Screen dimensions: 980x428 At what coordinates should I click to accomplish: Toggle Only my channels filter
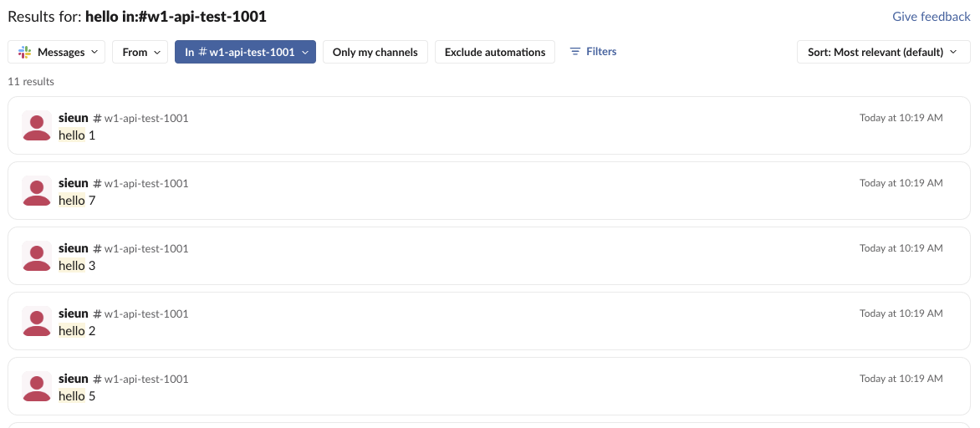coord(375,52)
